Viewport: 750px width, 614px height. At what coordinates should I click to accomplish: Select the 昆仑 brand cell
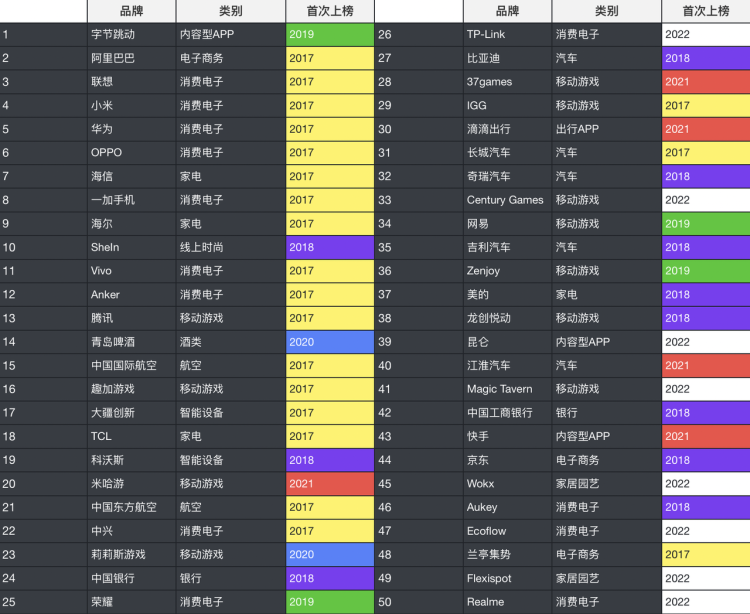pyautogui.click(x=507, y=342)
